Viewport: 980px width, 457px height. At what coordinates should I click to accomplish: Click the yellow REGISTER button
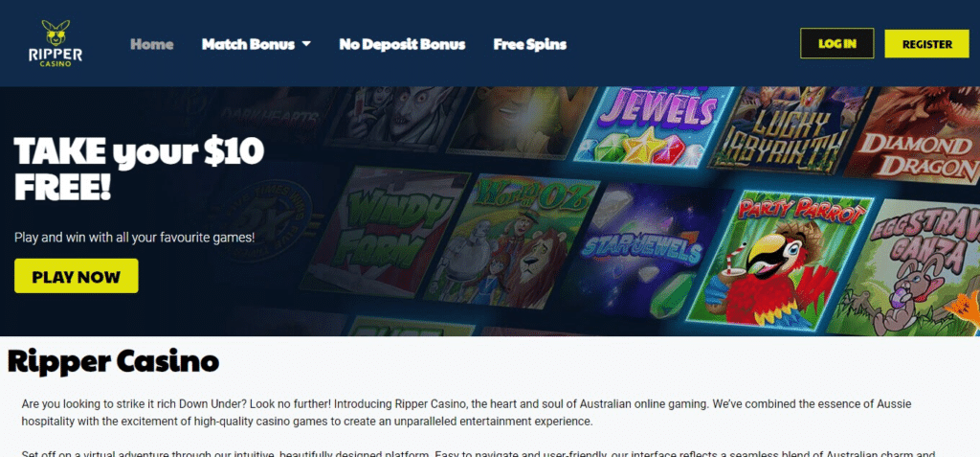[x=926, y=44]
